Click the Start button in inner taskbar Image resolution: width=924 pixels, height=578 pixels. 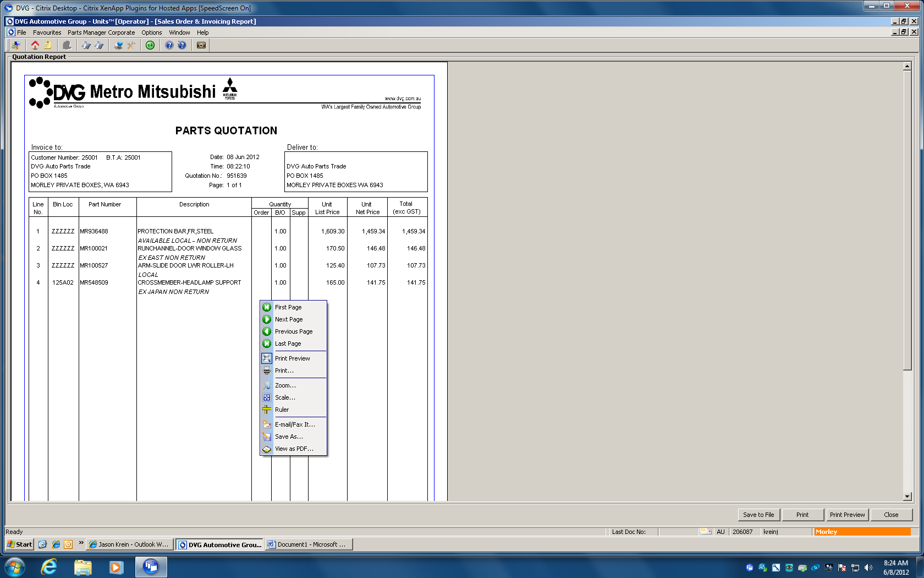pyautogui.click(x=20, y=544)
